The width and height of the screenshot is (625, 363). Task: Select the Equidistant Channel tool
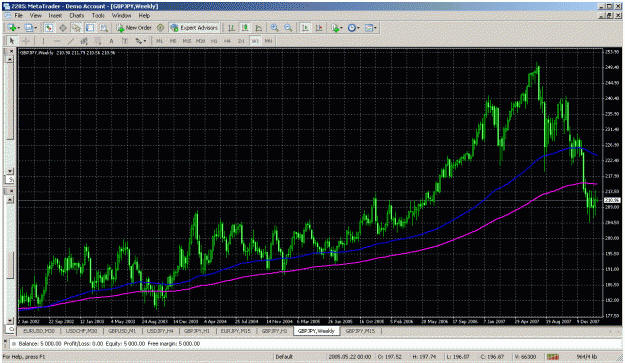[x=84, y=41]
